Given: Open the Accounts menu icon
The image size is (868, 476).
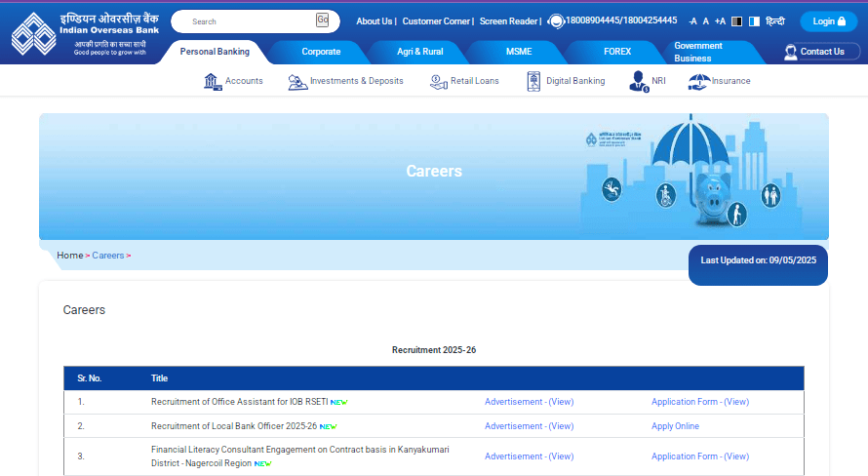Looking at the screenshot, I should click(213, 81).
